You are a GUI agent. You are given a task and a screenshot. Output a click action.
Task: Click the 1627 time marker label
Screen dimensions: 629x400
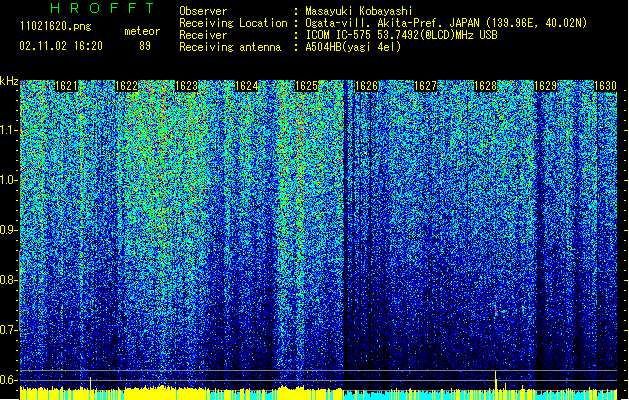pos(425,86)
